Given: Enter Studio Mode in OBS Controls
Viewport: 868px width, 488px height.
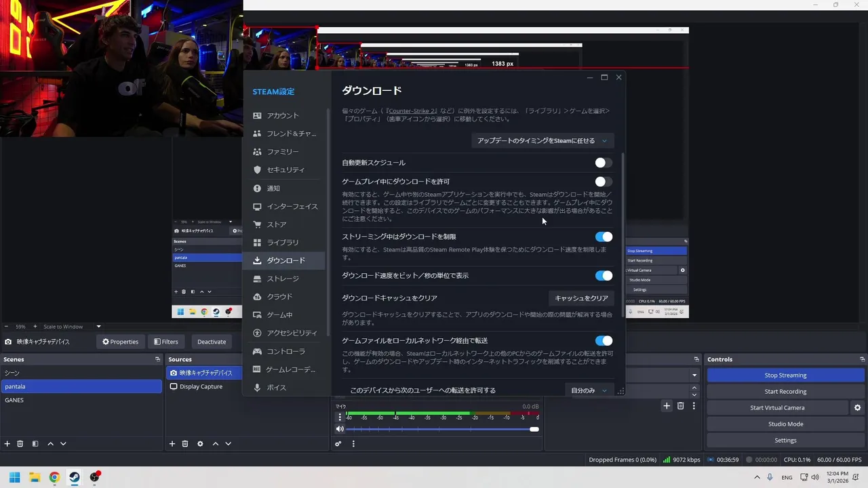Looking at the screenshot, I should click(x=785, y=424).
